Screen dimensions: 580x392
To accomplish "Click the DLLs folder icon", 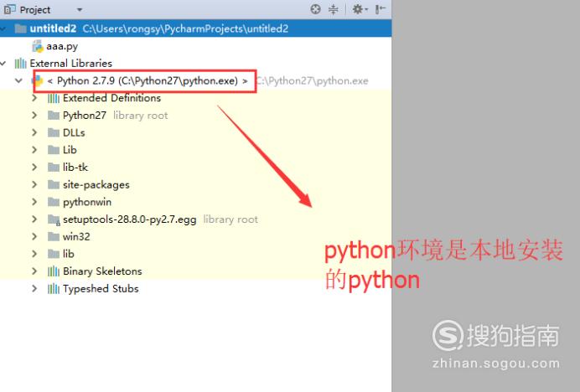I will click(x=54, y=132).
